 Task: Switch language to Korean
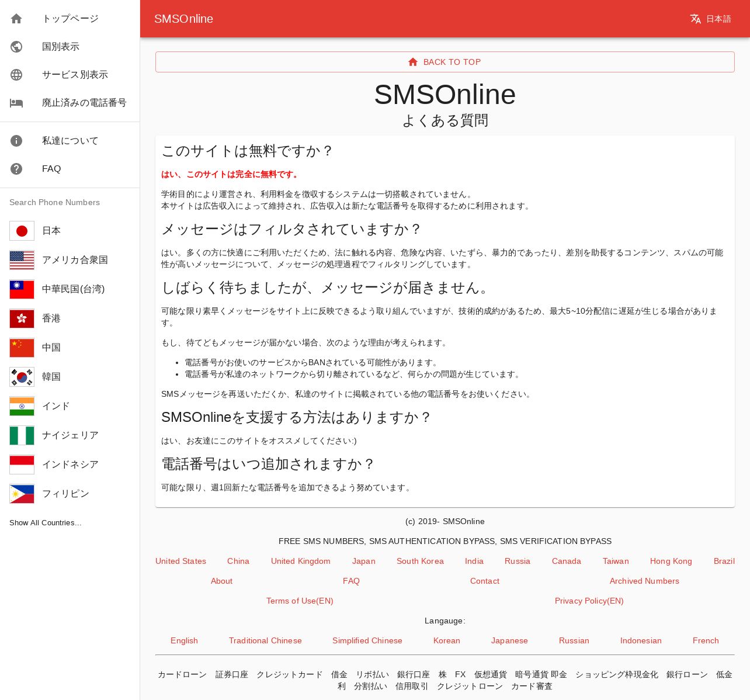[447, 640]
